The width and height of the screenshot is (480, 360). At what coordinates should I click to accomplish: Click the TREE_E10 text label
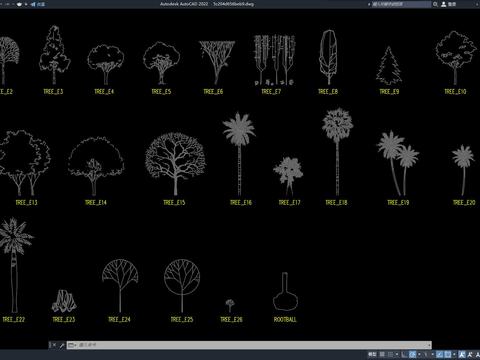pos(455,91)
